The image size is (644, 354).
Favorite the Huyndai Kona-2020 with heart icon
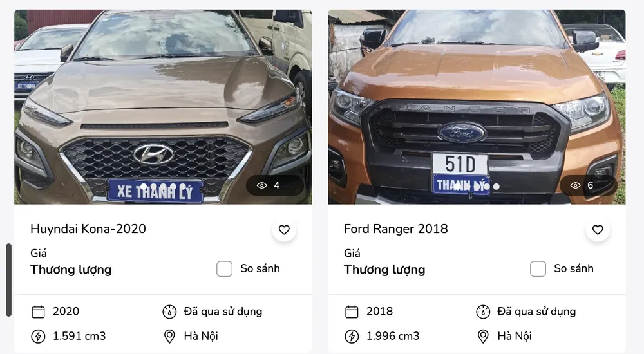[284, 230]
